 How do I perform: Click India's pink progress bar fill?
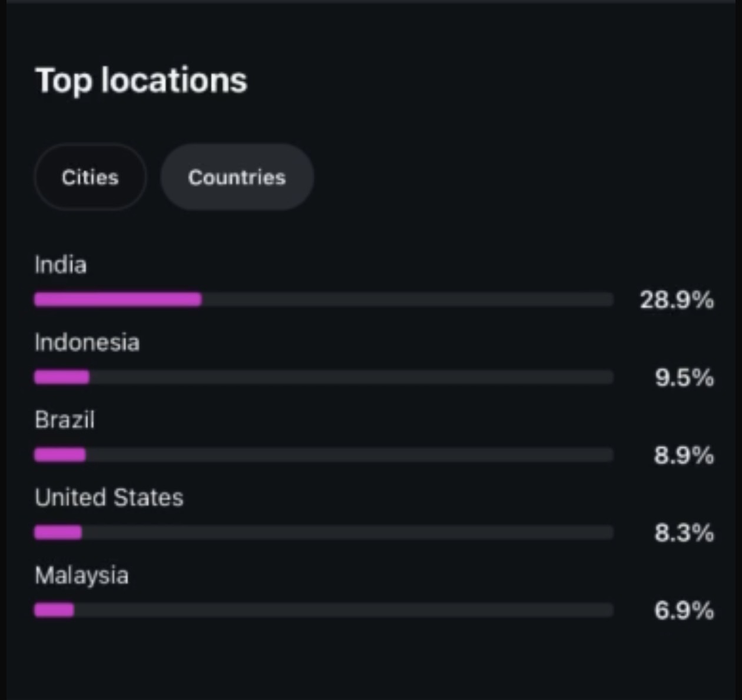click(118, 299)
